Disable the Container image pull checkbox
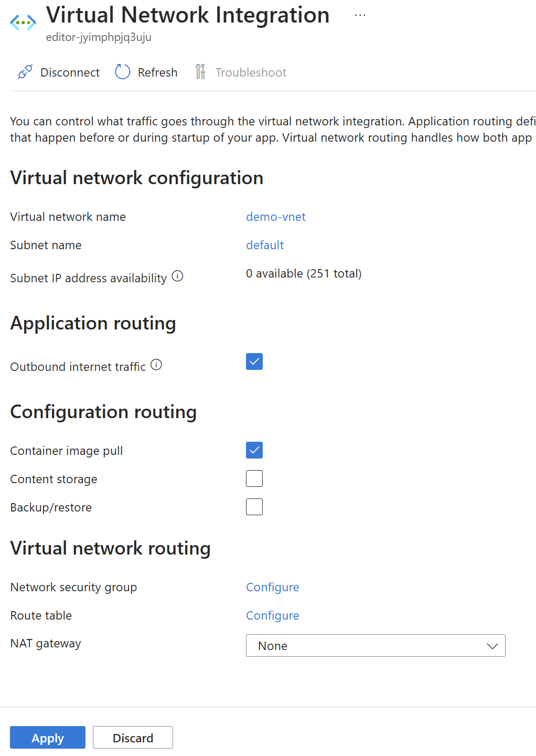Screen dimensions: 536x756 tap(254, 450)
